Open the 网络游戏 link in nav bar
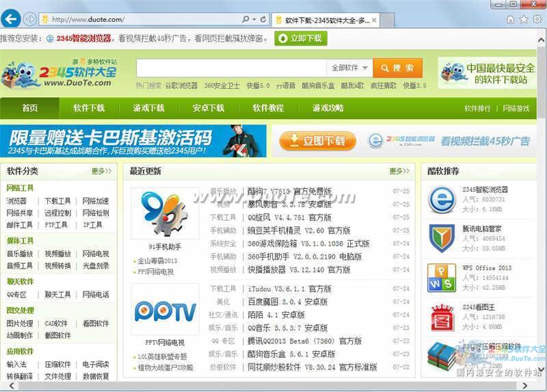The width and height of the screenshot is (547, 392). point(516,109)
